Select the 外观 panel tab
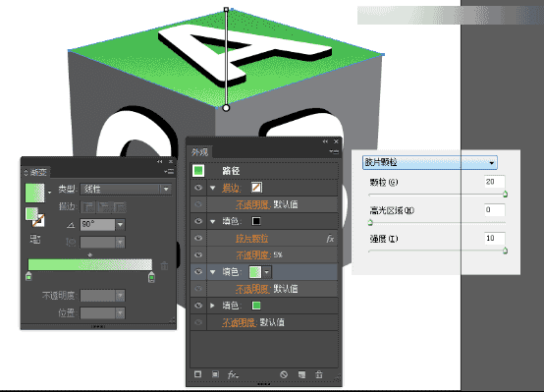Screen dimensions: 544x392 point(200,152)
